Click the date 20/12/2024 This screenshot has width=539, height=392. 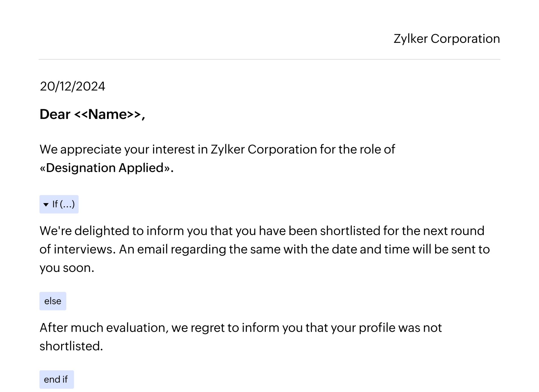[x=72, y=86]
